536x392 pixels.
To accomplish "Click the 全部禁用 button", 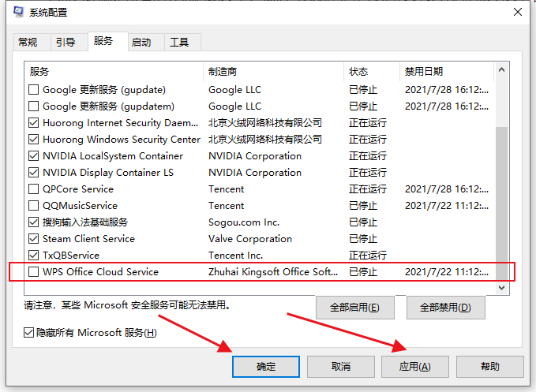I will tap(445, 308).
